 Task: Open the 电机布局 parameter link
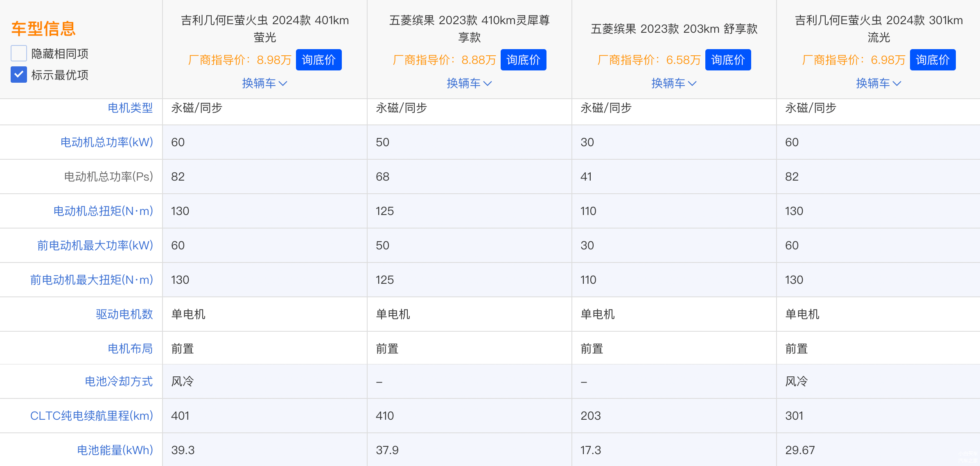coord(130,348)
